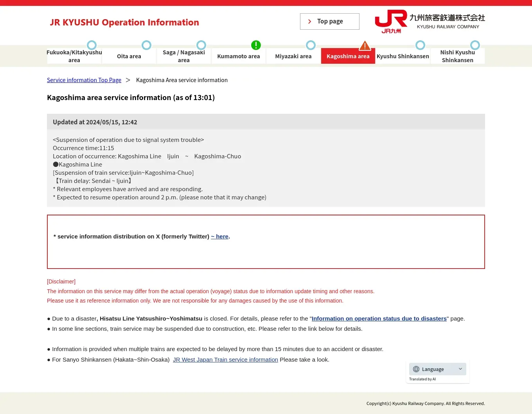Image resolution: width=532 pixels, height=414 pixels.
Task: Click the Saga / Nagasaki status circle icon
Action: (x=201, y=45)
